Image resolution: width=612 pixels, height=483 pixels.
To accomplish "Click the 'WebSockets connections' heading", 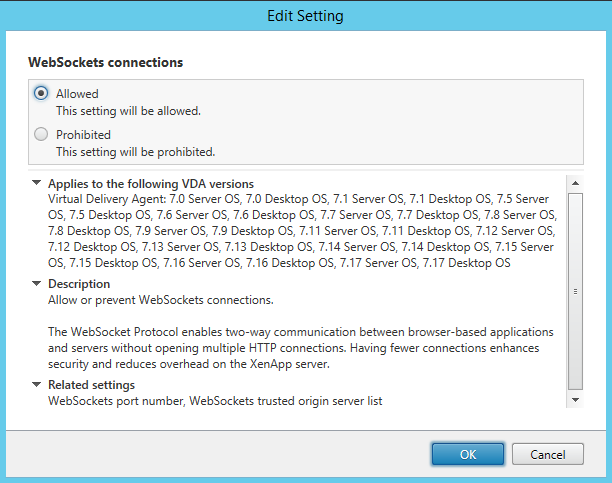I will (x=105, y=62).
